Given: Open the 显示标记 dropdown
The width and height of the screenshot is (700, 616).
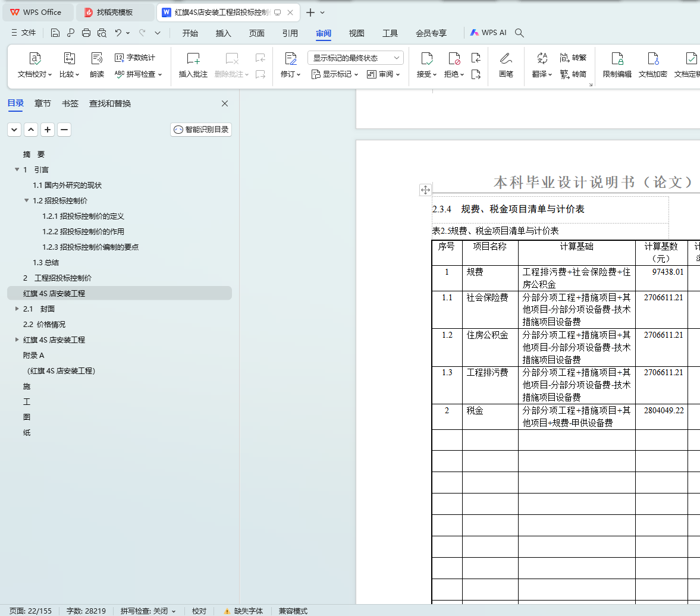Looking at the screenshot, I should click(335, 74).
